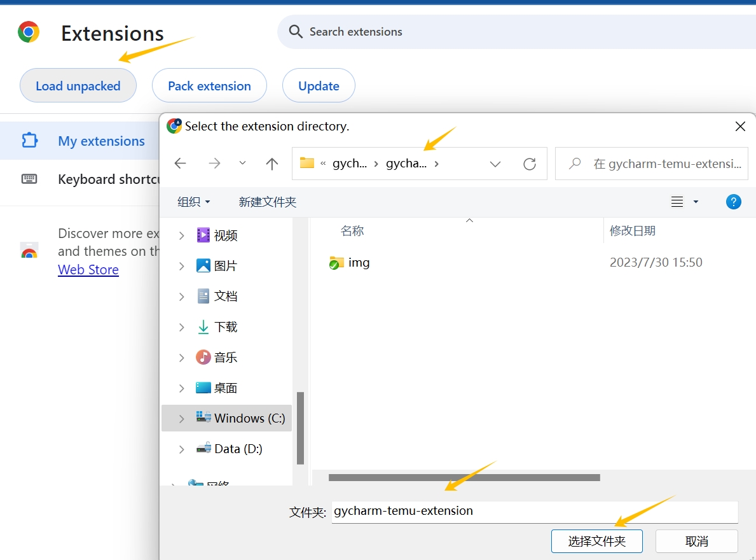This screenshot has width=756, height=560.
Task: Click the 2023/7/30 15:50 date cell
Action: (x=656, y=262)
